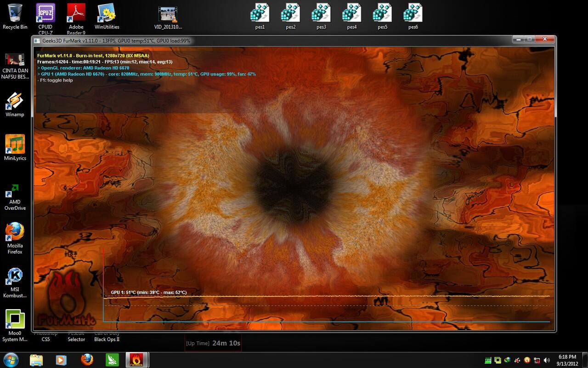
Task: Open the green pinned app on the taskbar
Action: tap(112, 360)
